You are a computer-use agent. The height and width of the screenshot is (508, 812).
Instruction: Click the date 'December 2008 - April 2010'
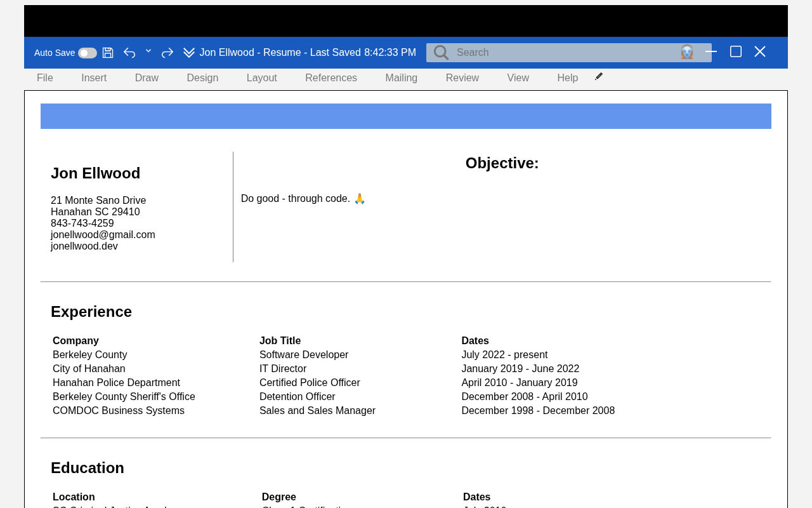[525, 397]
